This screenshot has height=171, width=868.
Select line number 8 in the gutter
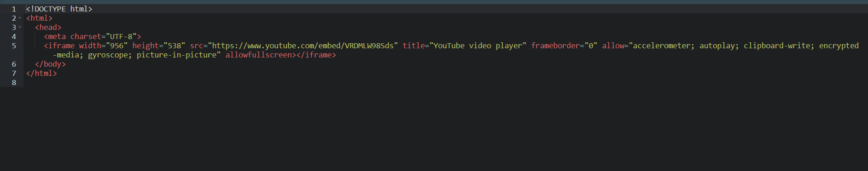14,82
